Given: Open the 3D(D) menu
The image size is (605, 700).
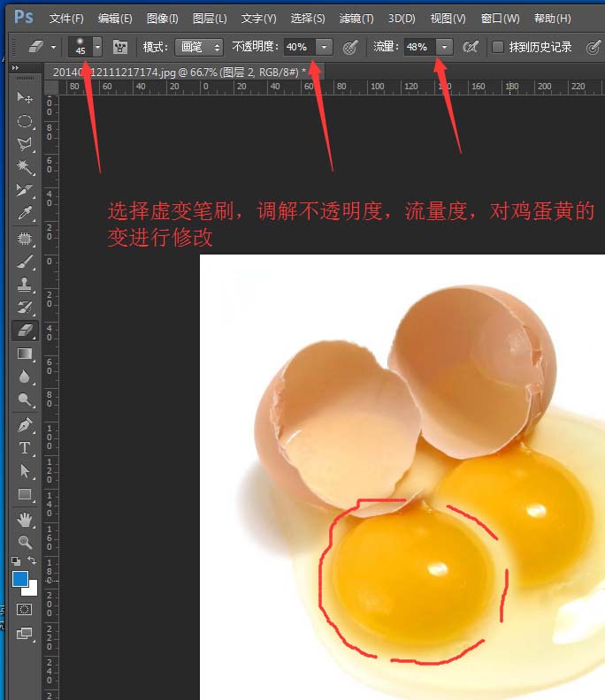Looking at the screenshot, I should pyautogui.click(x=402, y=19).
